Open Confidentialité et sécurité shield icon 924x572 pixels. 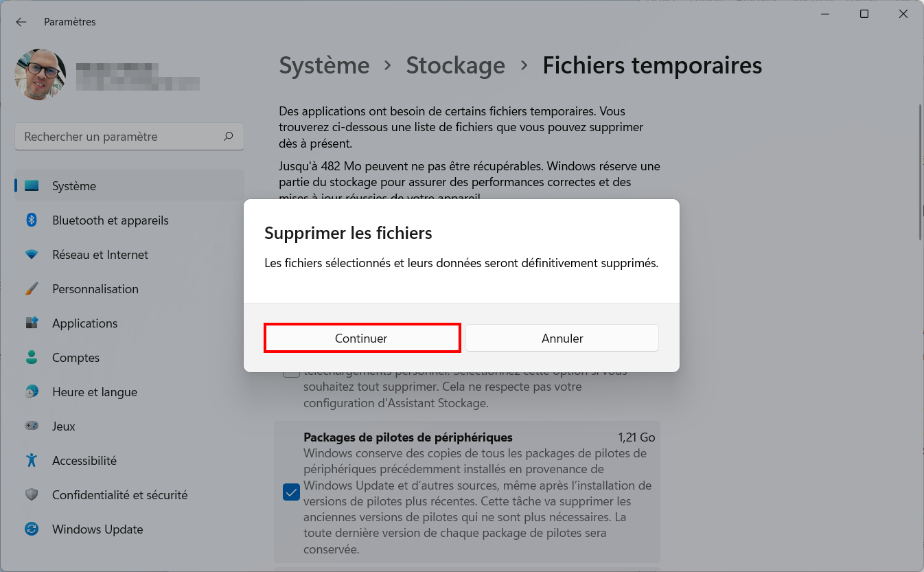(x=32, y=495)
